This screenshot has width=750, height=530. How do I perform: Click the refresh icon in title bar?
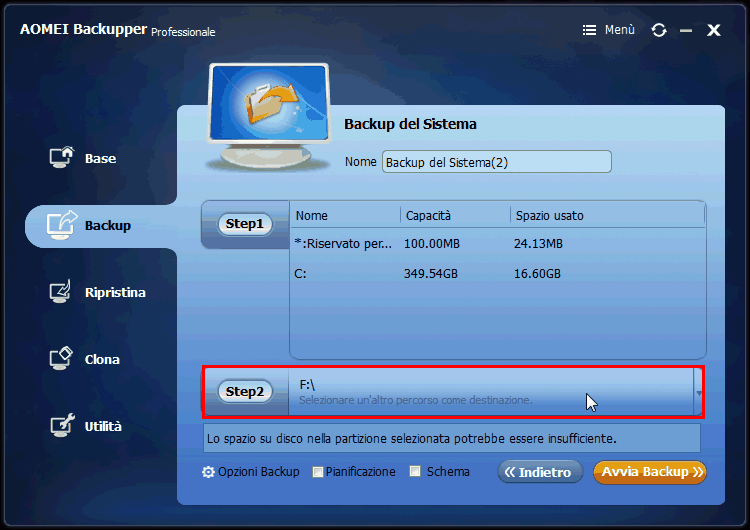click(x=659, y=30)
